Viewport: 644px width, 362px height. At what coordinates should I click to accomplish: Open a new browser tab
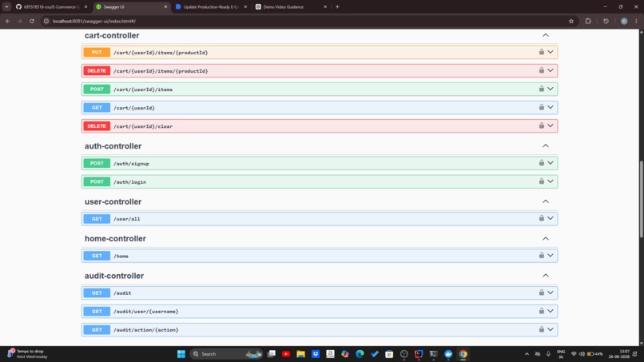click(x=337, y=7)
